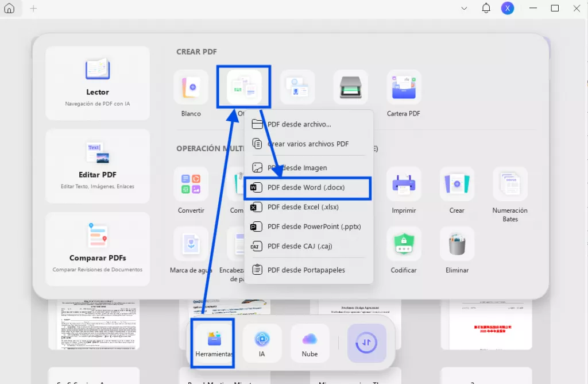Click the create PDF from file icon

point(244,87)
